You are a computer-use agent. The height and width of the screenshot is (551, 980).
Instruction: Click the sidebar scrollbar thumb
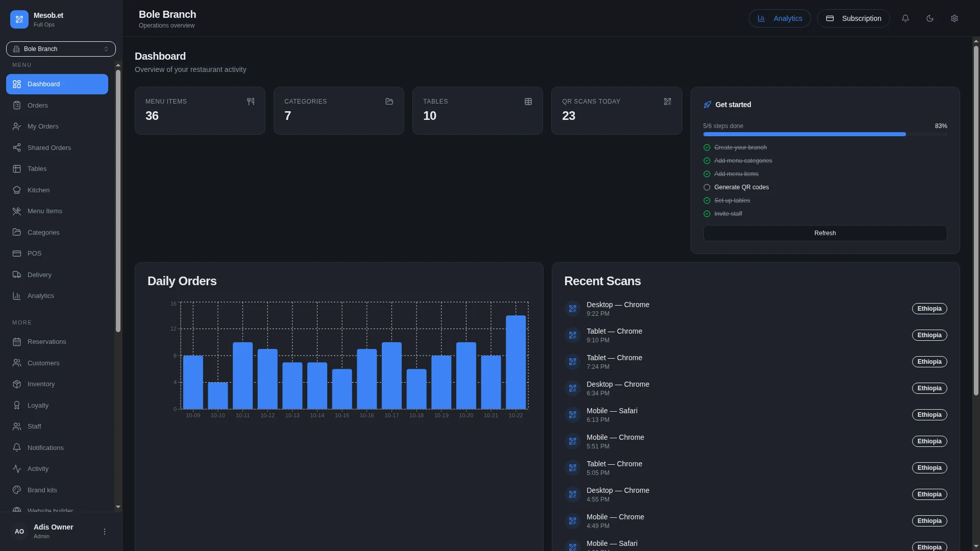point(118,201)
